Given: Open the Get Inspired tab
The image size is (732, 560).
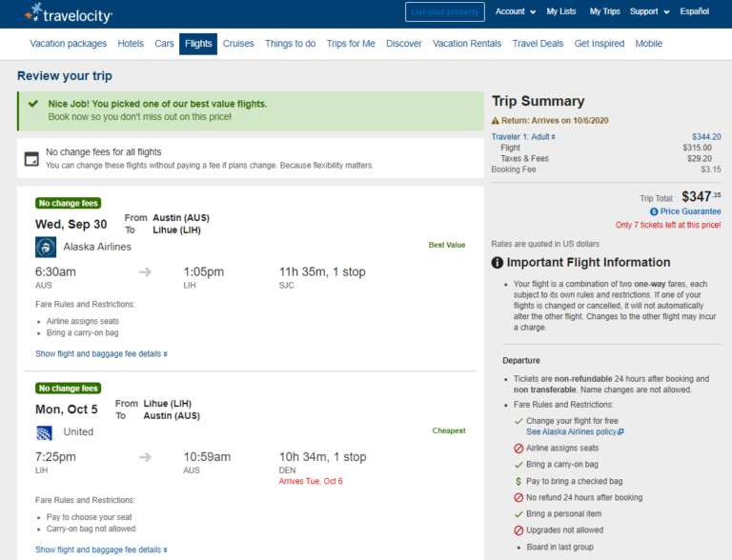Looking at the screenshot, I should (600, 44).
